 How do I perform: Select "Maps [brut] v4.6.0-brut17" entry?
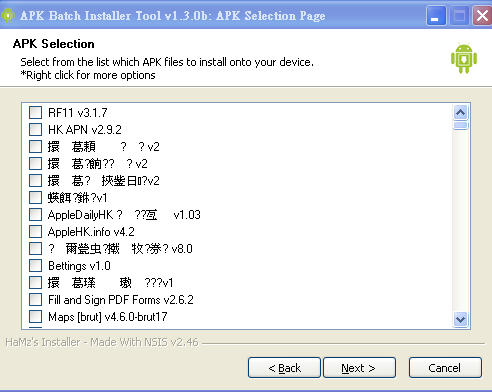[x=107, y=317]
